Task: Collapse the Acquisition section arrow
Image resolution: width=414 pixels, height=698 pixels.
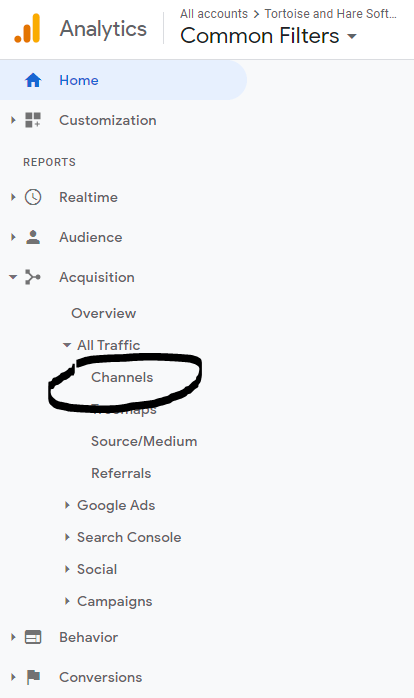Action: [13, 277]
